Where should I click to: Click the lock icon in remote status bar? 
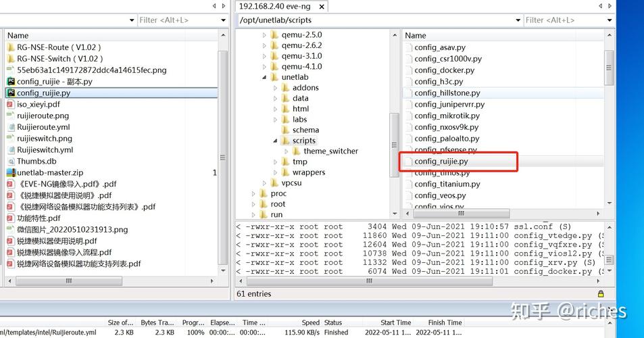click(601, 293)
